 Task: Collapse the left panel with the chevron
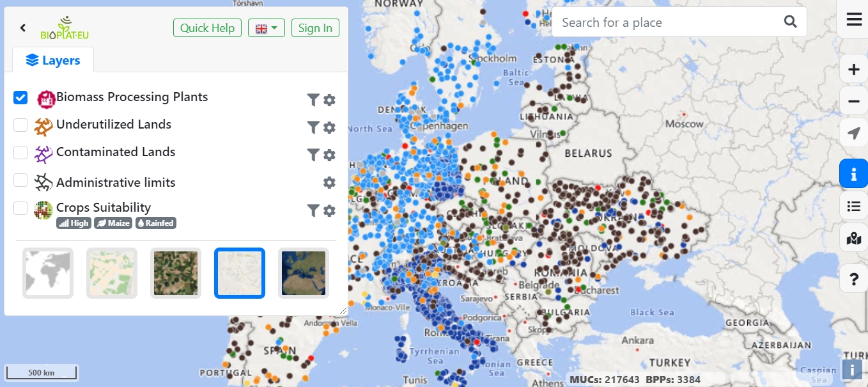[22, 28]
